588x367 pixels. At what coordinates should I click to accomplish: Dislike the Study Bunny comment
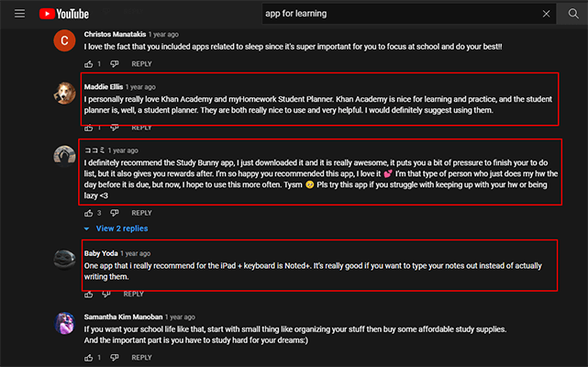coord(115,212)
